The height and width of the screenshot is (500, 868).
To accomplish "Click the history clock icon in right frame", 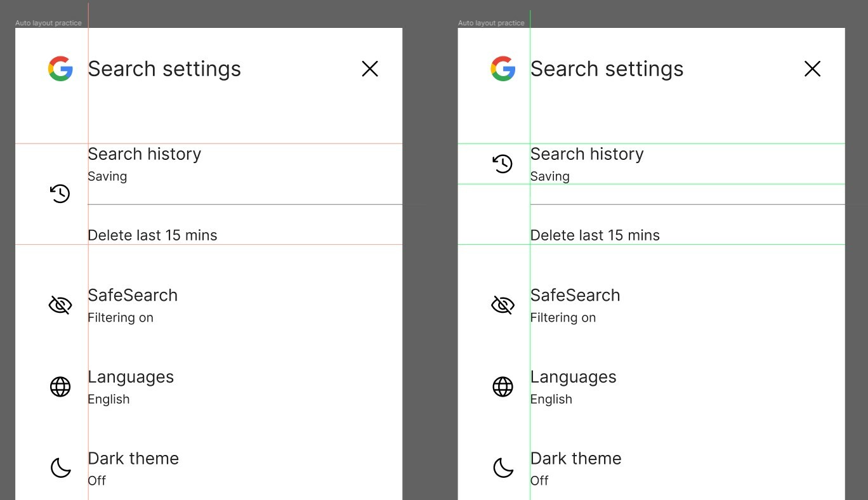I will tap(503, 164).
